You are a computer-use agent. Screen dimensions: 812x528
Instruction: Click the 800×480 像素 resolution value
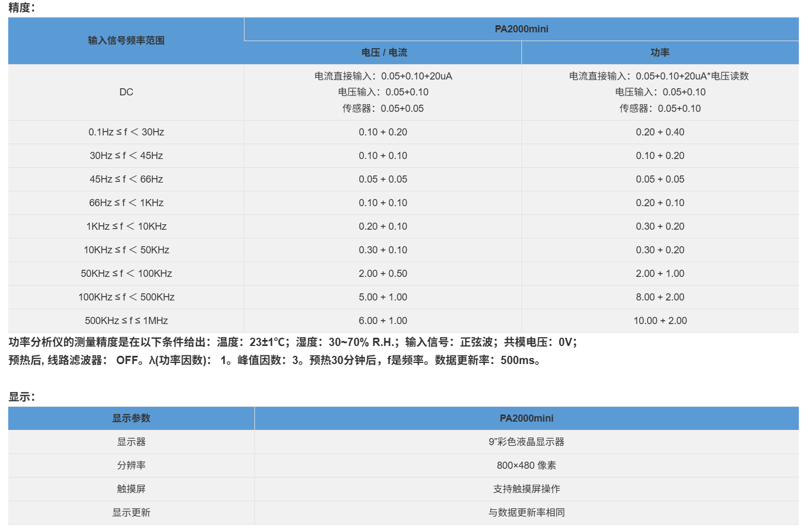pos(526,465)
